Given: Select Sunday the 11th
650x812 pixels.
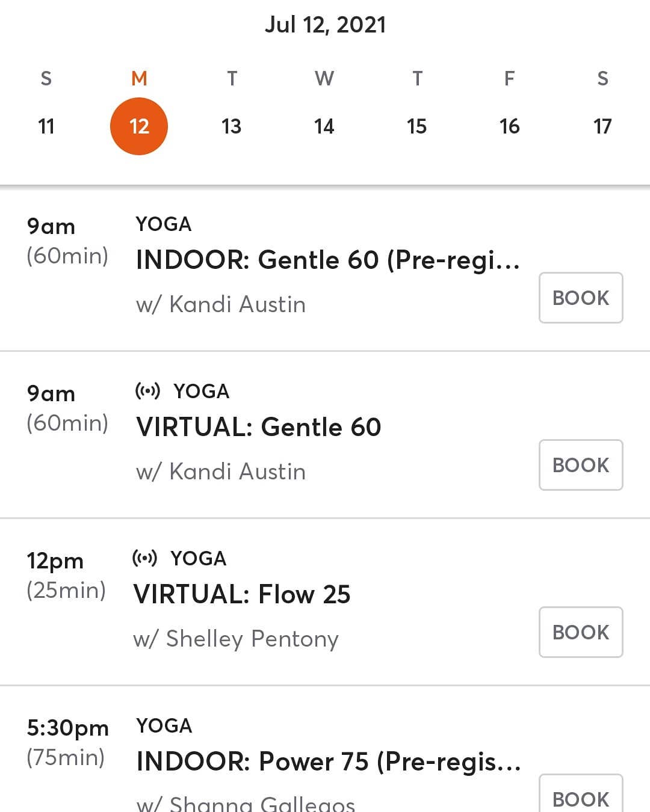Looking at the screenshot, I should [46, 126].
